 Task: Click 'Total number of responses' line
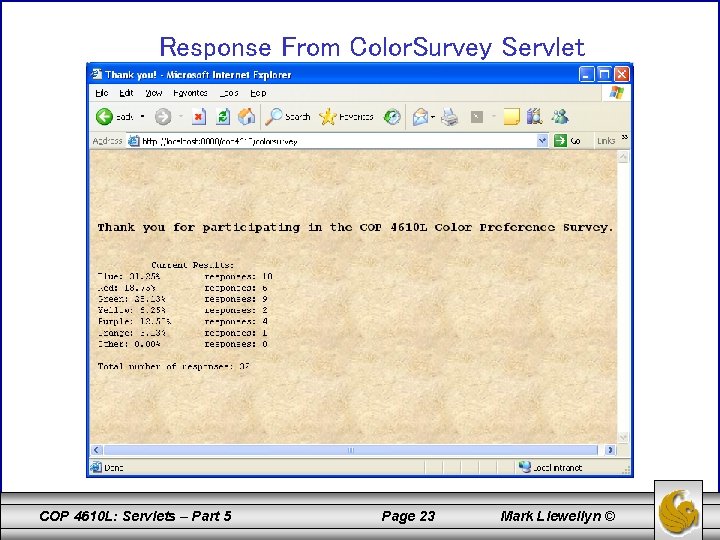pos(174,366)
